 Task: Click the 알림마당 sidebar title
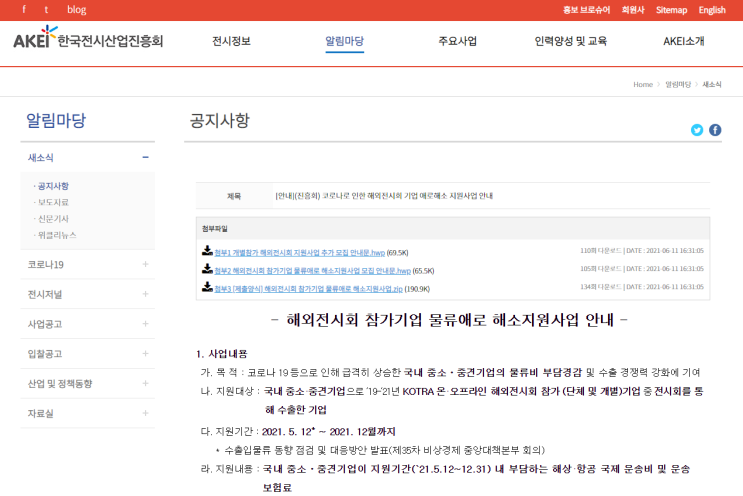(56, 120)
